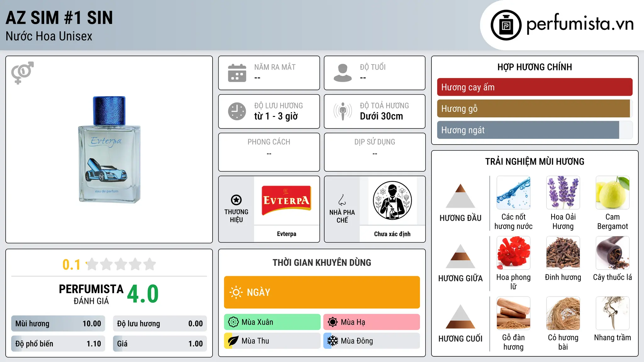
Task: Select the Cỏ hương bài vetiver image
Action: point(563,313)
